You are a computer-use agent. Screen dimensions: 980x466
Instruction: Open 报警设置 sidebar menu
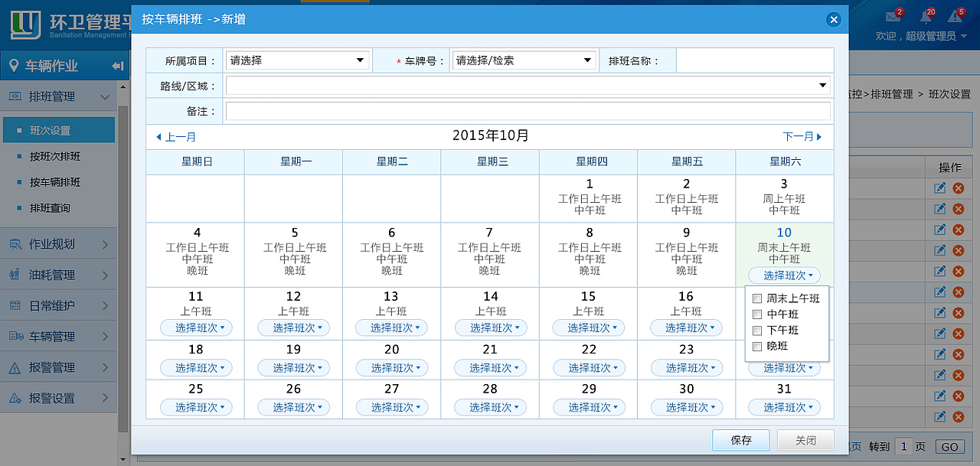[58, 399]
